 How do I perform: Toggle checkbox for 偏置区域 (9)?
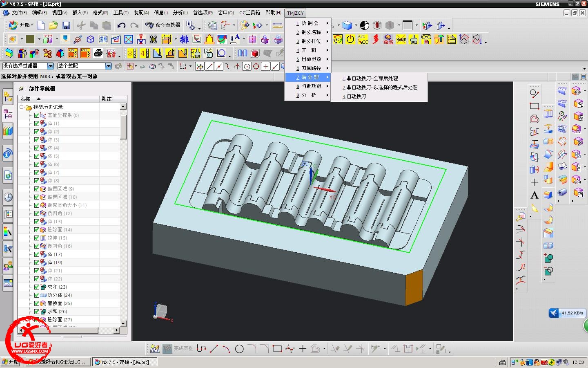pos(37,189)
